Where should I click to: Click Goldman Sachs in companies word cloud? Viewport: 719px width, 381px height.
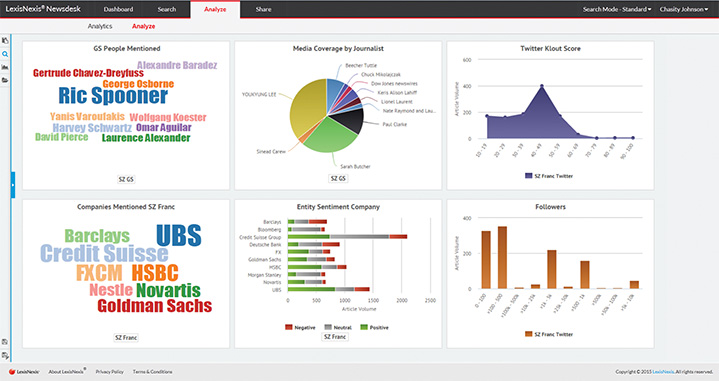click(x=155, y=306)
